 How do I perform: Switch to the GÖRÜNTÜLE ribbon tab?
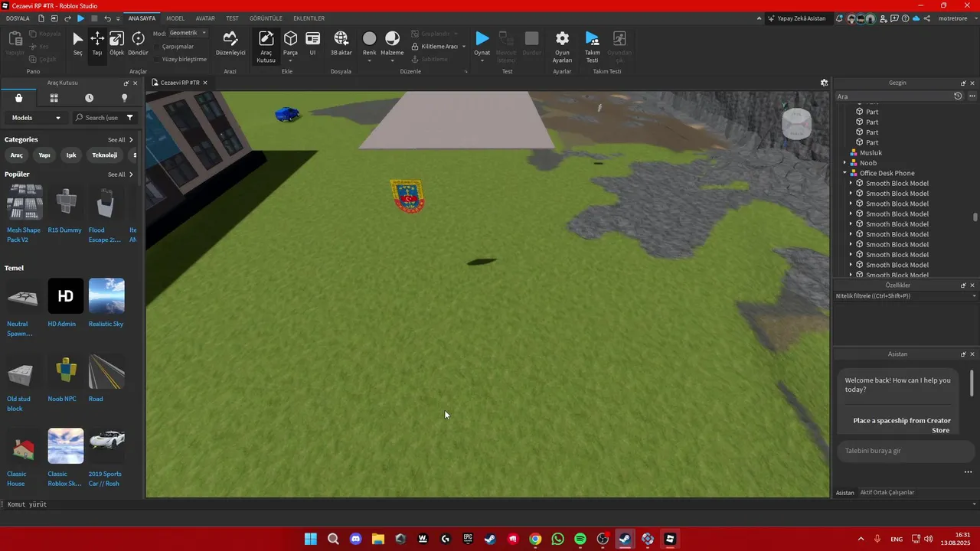266,18
